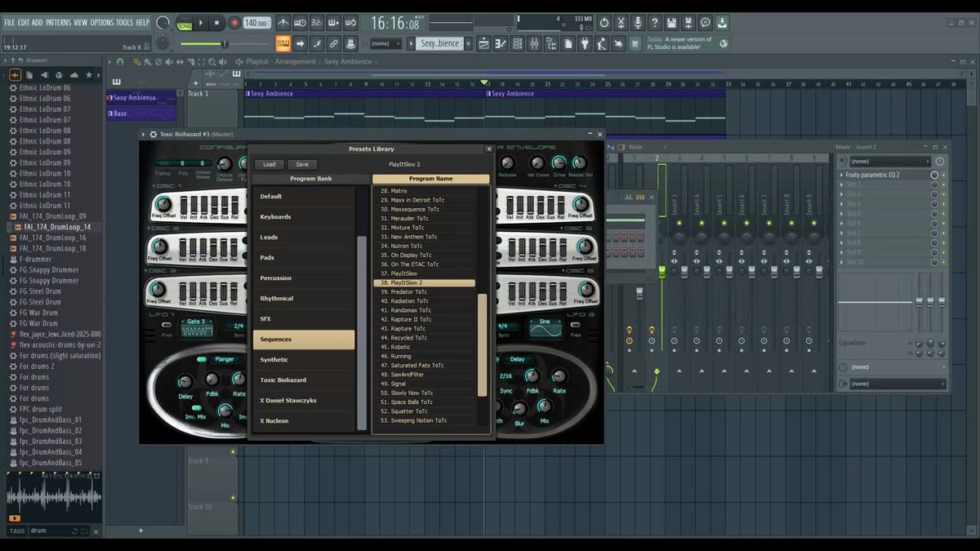The image size is (980, 551).
Task: Toggle the SONG/pattern mode button
Action: 184,24
